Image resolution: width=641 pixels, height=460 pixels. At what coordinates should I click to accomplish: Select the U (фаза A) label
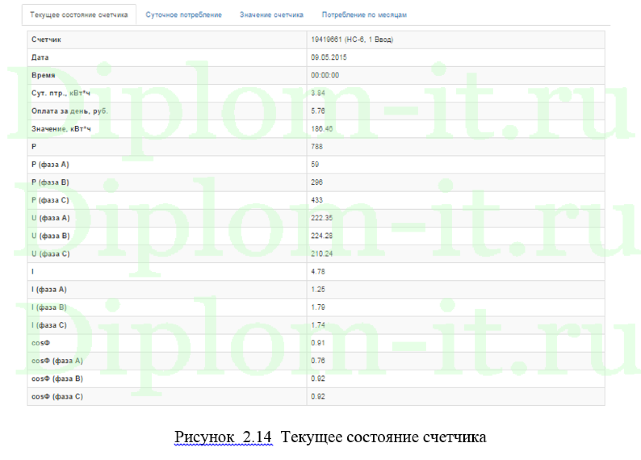[51, 218]
